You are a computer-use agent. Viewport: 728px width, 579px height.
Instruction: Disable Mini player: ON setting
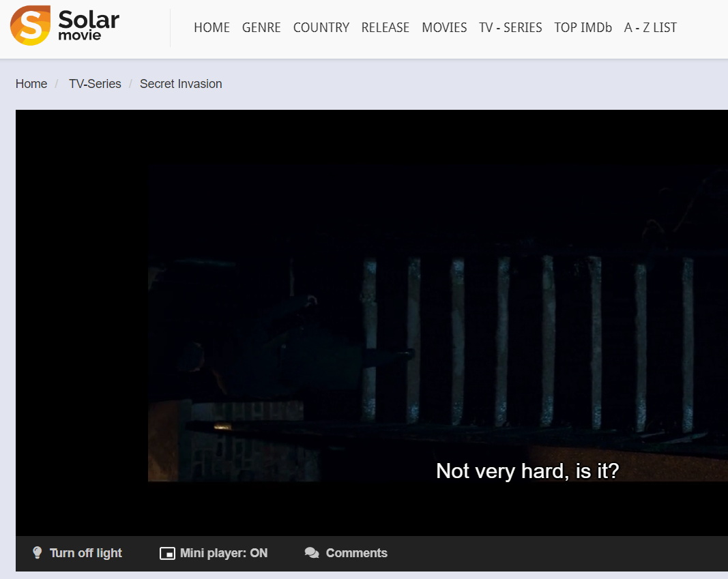point(223,553)
